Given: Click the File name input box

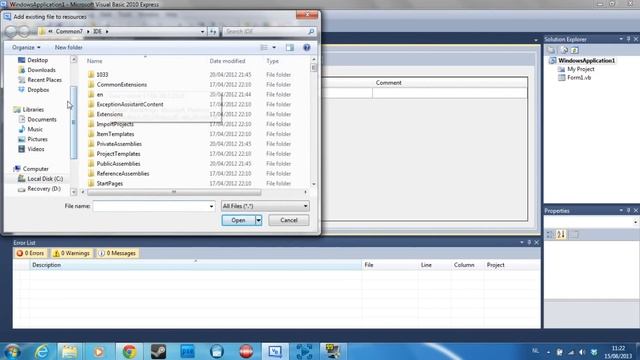Looking at the screenshot, I should coord(151,206).
